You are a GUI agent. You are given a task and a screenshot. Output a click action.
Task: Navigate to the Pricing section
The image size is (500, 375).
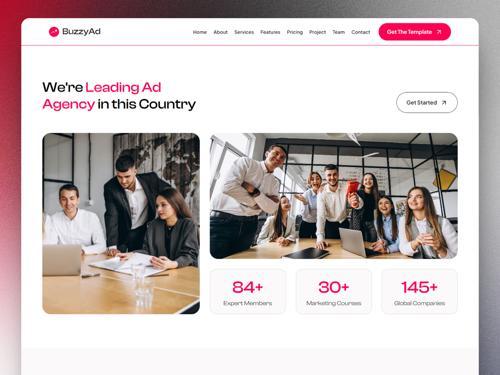click(x=295, y=32)
